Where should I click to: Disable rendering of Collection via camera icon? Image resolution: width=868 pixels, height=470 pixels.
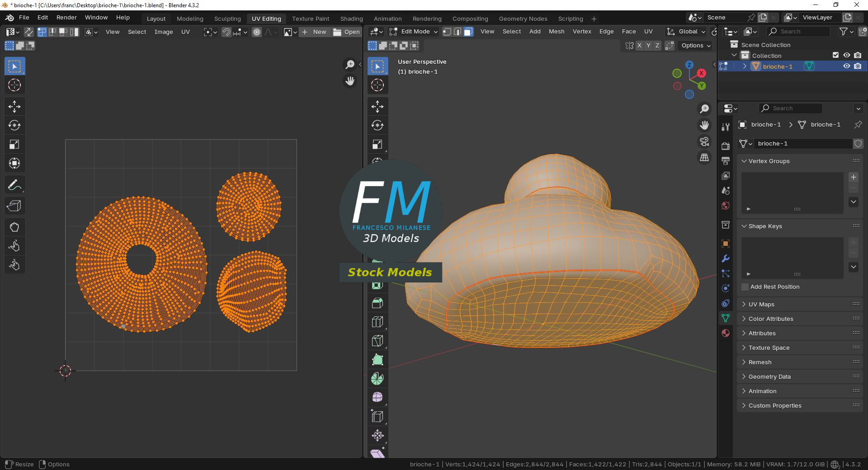[x=858, y=55]
